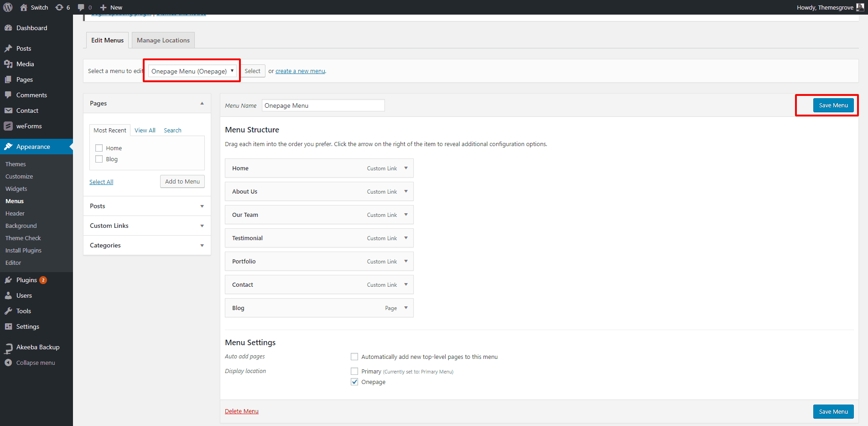
Task: Check the Home page checkbox
Action: tap(99, 148)
